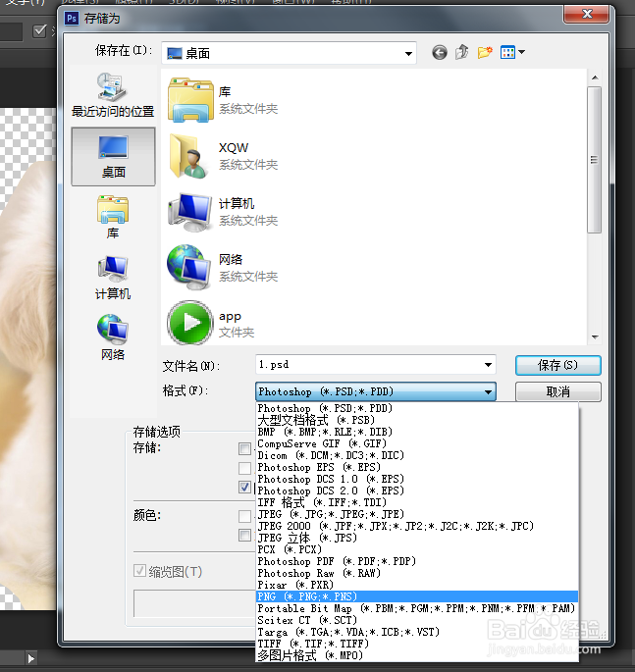This screenshot has height=672, width=635.
Task: Choose PNG (*.PNG;*.PNS) format
Action: tap(417, 596)
